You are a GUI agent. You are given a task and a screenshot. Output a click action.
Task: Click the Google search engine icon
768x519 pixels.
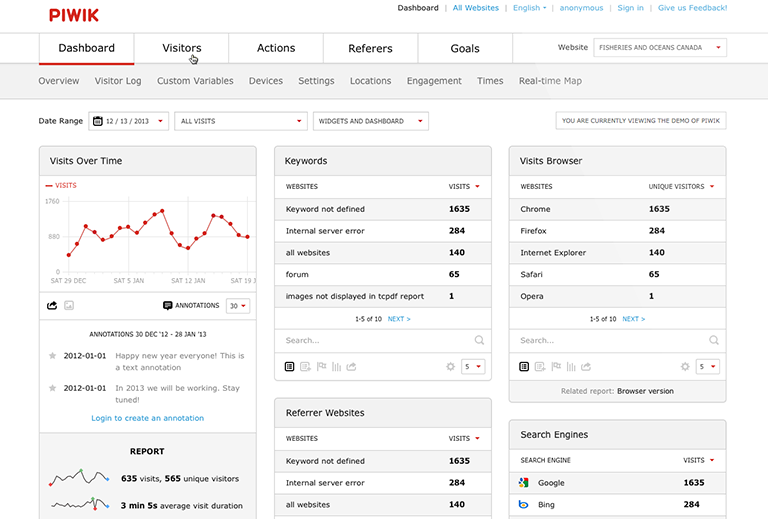(x=524, y=483)
